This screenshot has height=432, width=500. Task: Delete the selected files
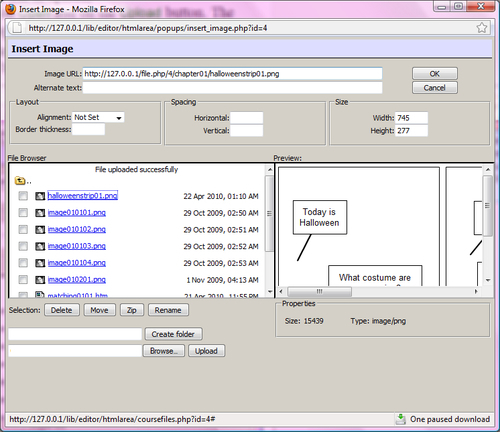(62, 310)
